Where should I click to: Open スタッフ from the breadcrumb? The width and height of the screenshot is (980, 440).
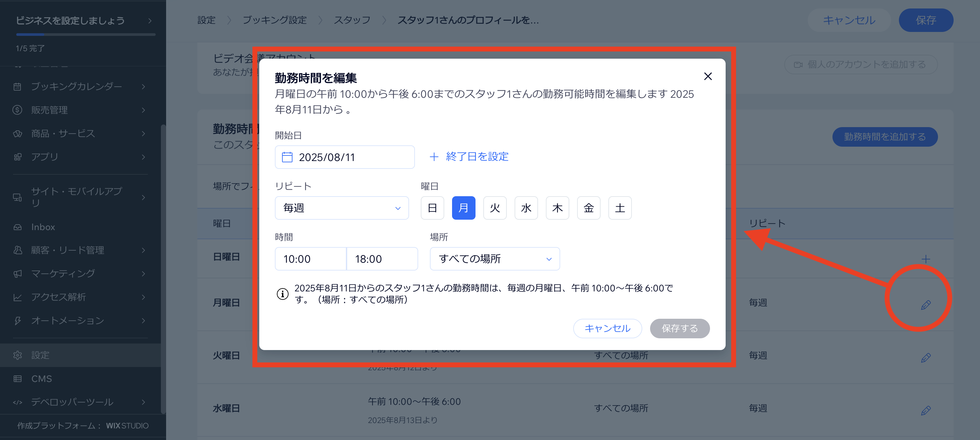352,20
